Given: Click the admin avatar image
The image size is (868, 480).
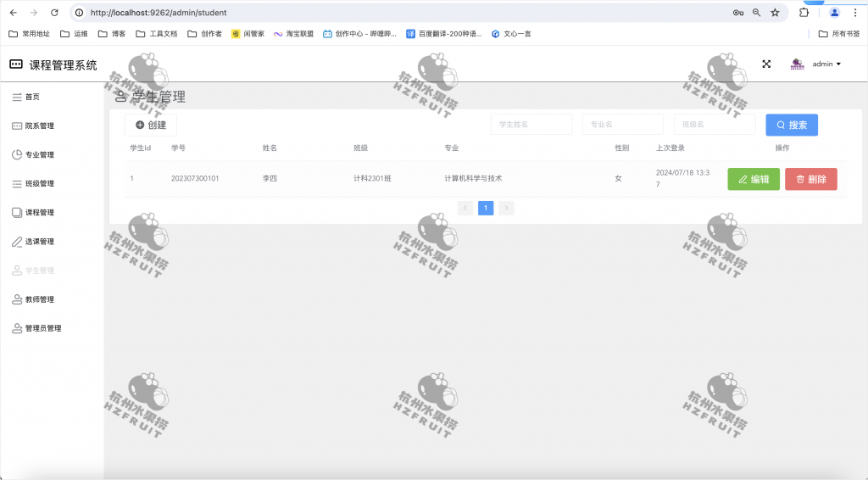Looking at the screenshot, I should (797, 64).
